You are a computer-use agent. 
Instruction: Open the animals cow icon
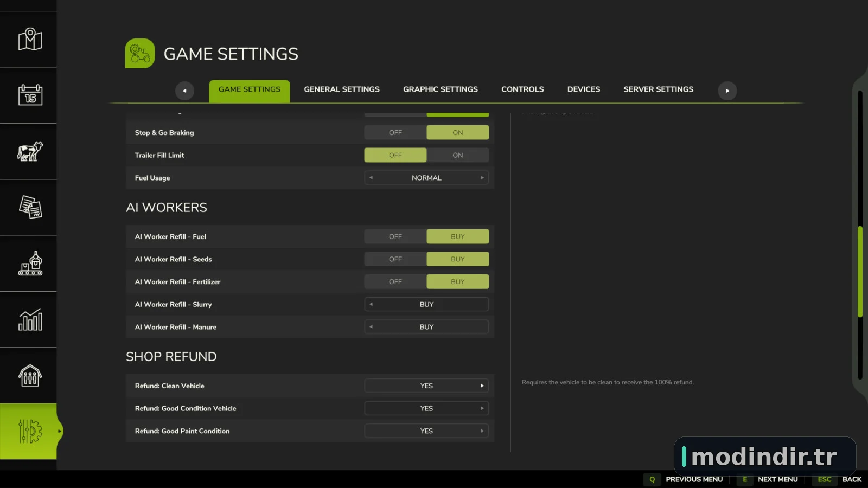coord(30,151)
